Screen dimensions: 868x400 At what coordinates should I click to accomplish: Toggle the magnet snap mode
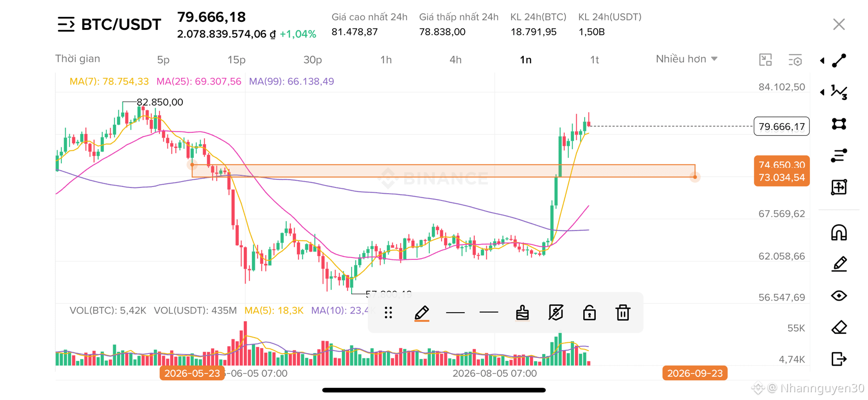pyautogui.click(x=839, y=232)
